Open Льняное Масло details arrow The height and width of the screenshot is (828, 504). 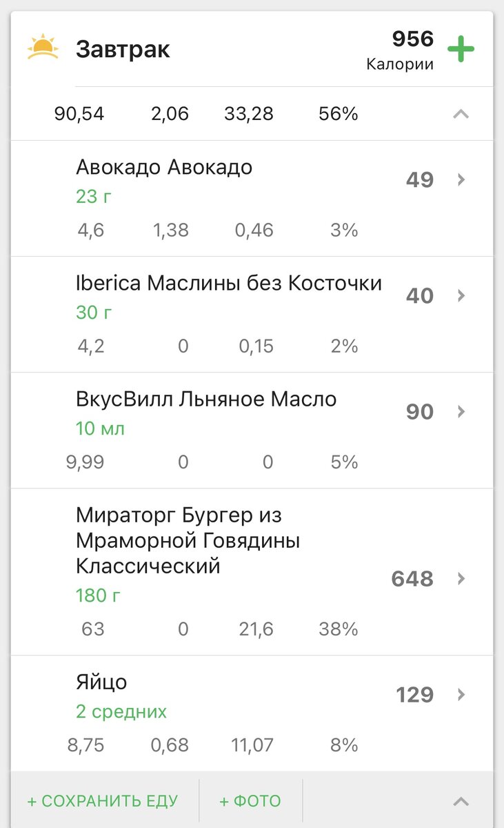coord(461,412)
